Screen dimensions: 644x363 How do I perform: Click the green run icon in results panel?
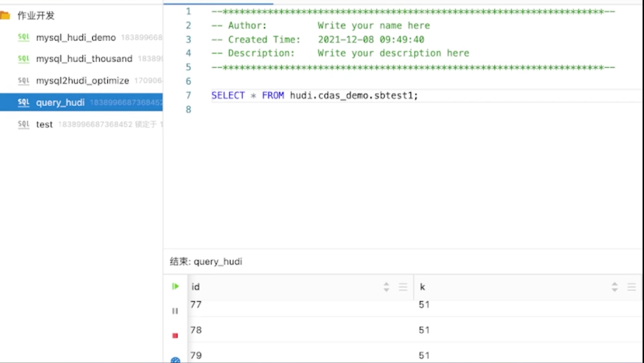[x=176, y=286]
